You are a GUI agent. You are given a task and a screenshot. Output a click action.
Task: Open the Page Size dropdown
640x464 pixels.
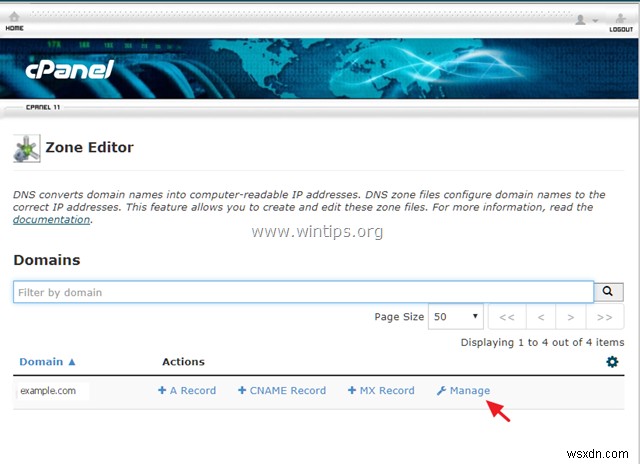[x=455, y=317]
